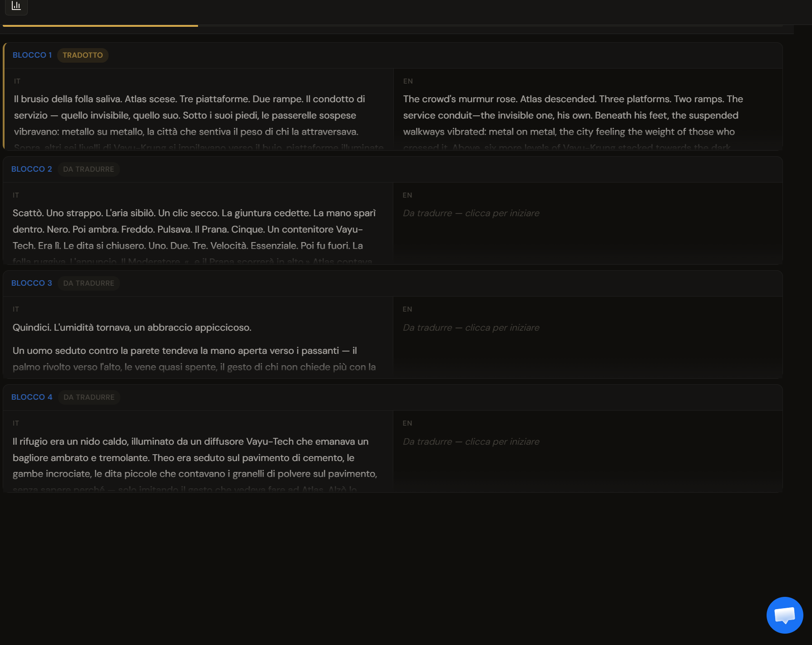Click paragraph starting 'Un uomo seduto contro'
The image size is (812, 645).
click(x=194, y=359)
